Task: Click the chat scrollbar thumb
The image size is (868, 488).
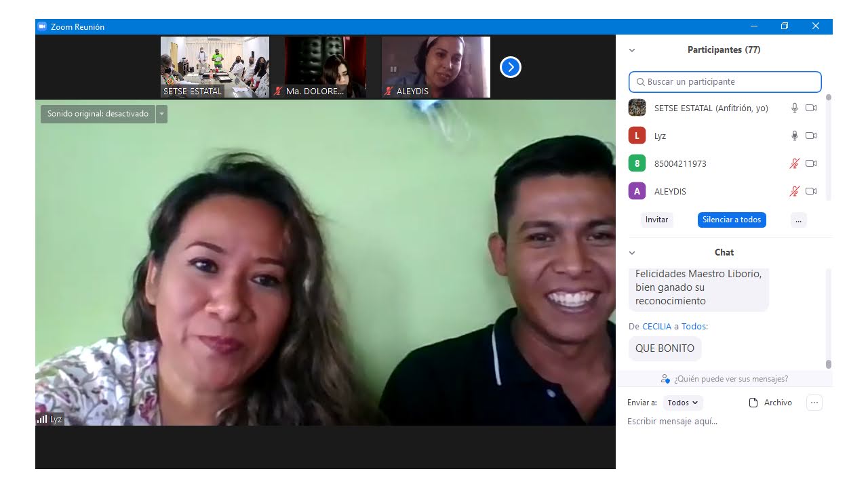Action: coord(828,364)
